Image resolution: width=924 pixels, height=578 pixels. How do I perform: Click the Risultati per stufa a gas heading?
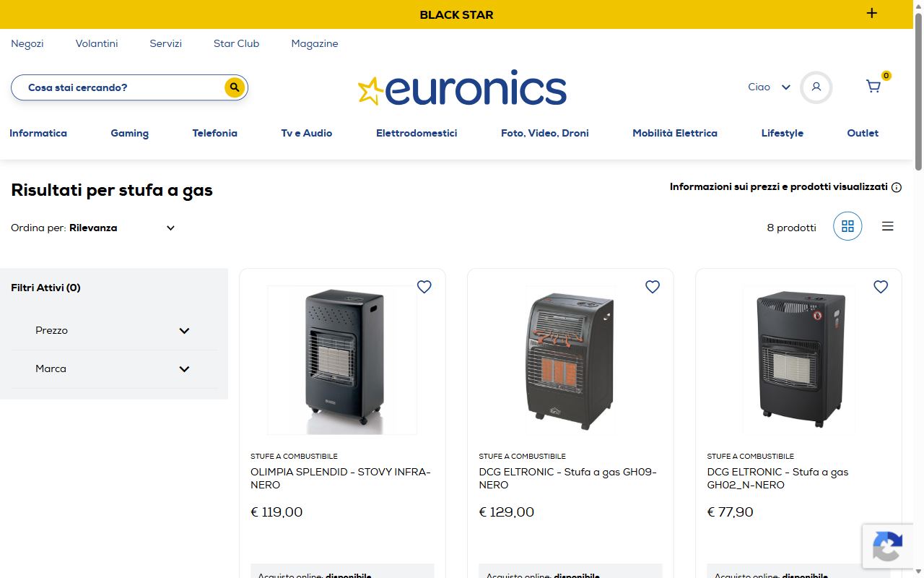[112, 191]
